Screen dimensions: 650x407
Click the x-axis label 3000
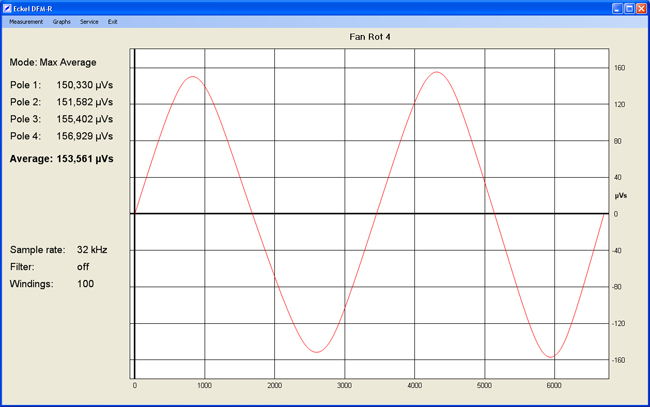click(344, 385)
